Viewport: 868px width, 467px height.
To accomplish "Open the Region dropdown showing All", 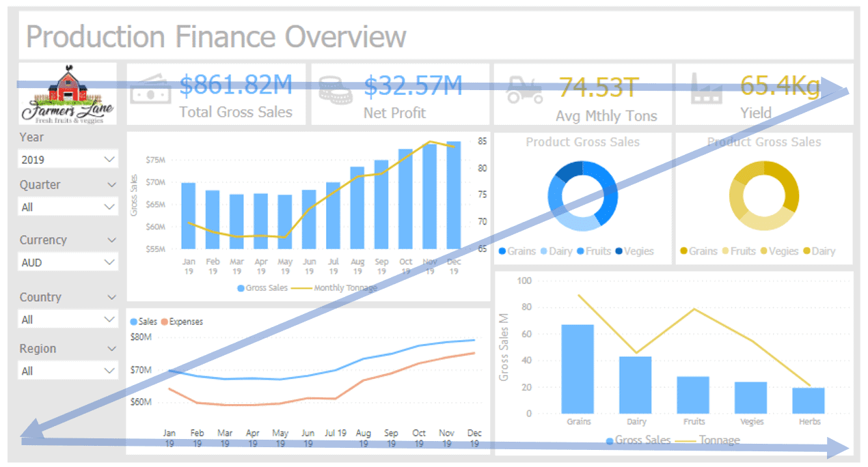I will pyautogui.click(x=68, y=371).
